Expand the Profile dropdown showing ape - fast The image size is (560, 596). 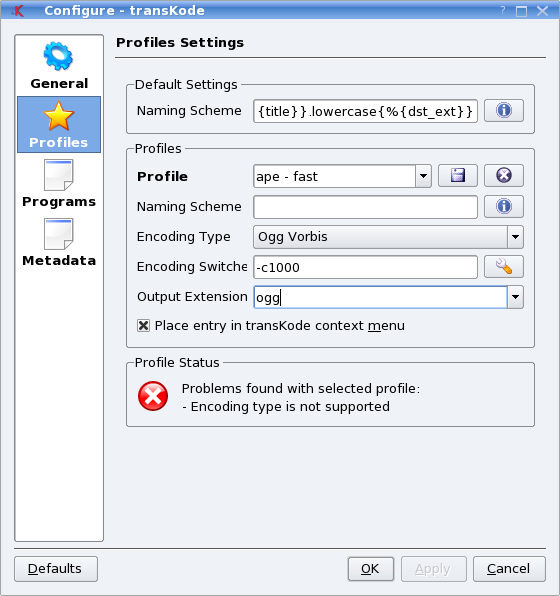[423, 176]
